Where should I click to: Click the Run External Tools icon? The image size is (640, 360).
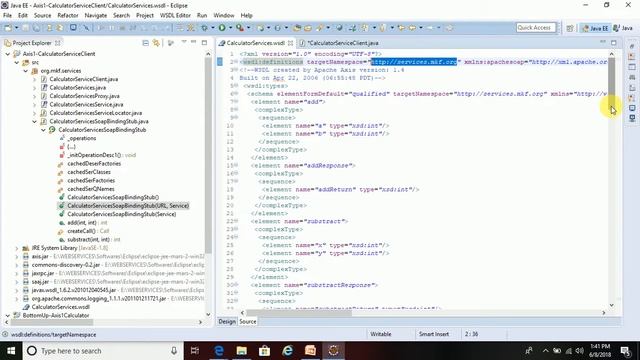pyautogui.click(x=240, y=28)
